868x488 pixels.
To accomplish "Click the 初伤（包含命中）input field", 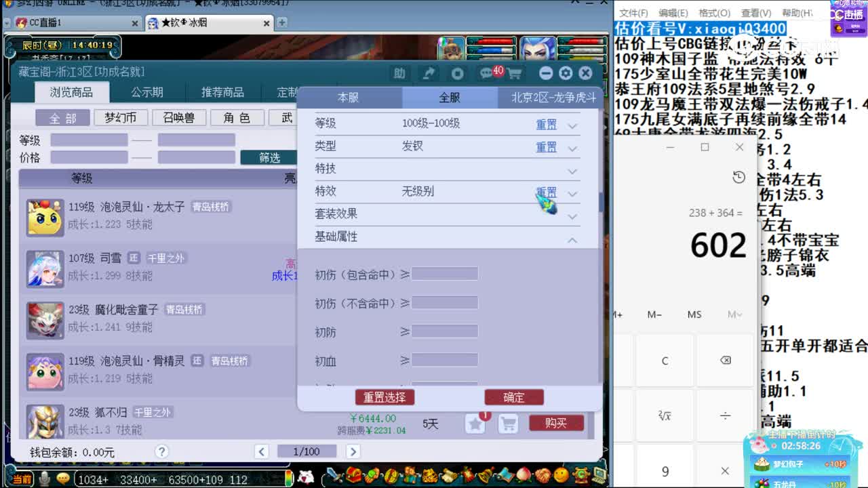I will [x=445, y=274].
